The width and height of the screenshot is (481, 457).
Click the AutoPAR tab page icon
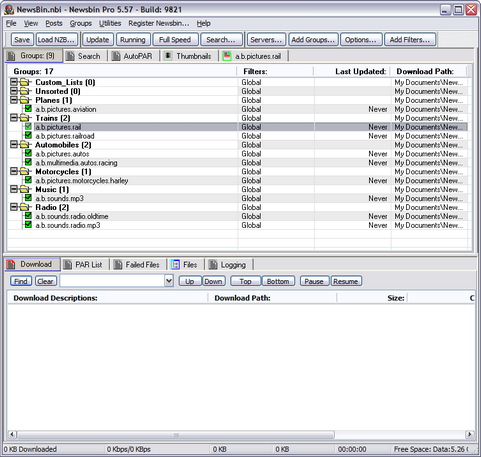tap(116, 56)
